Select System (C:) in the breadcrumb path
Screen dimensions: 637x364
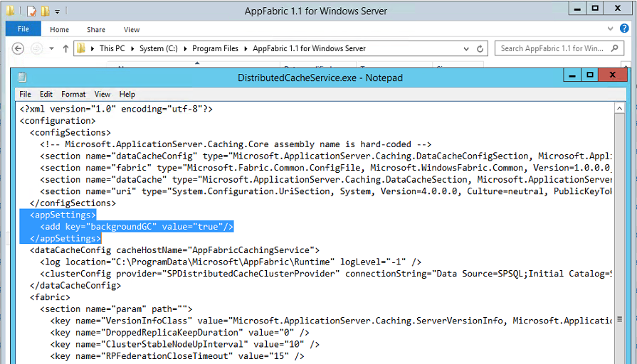click(x=159, y=48)
